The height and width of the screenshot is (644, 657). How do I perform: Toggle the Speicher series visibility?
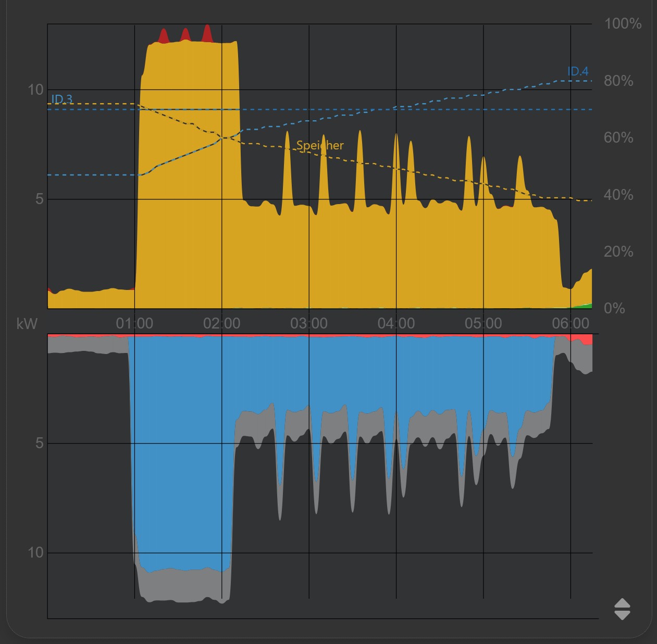[320, 145]
